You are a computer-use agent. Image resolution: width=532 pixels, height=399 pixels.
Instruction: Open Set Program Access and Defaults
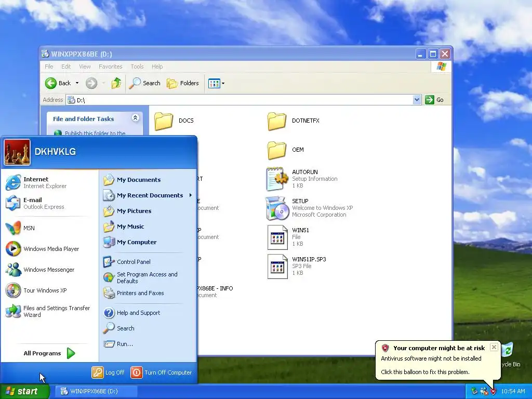tap(148, 277)
